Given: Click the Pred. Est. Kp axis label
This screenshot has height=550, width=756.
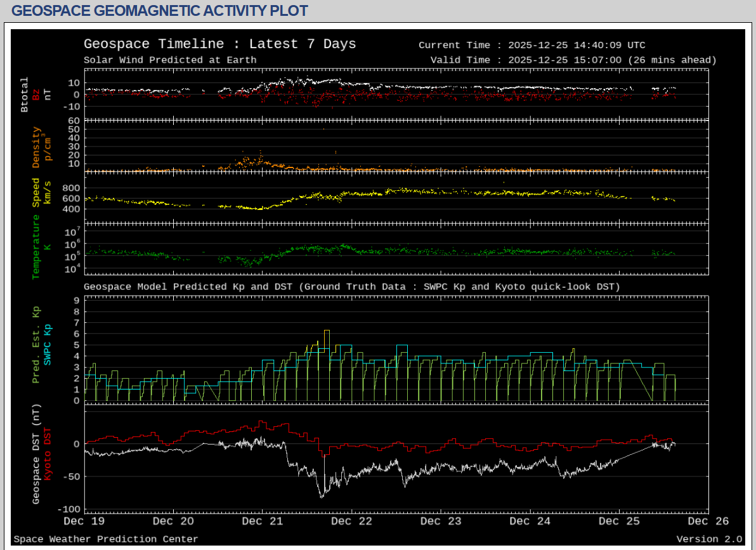Looking at the screenshot, I should [x=36, y=344].
